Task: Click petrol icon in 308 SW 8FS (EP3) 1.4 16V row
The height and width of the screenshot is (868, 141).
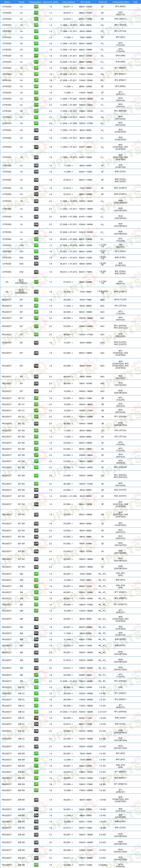Action: tap(36, 753)
